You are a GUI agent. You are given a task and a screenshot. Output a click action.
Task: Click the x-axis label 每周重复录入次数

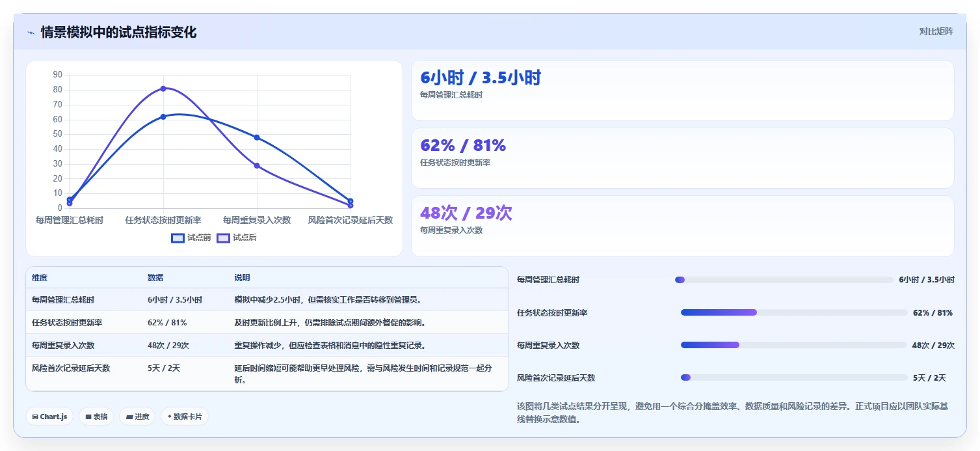pyautogui.click(x=257, y=220)
